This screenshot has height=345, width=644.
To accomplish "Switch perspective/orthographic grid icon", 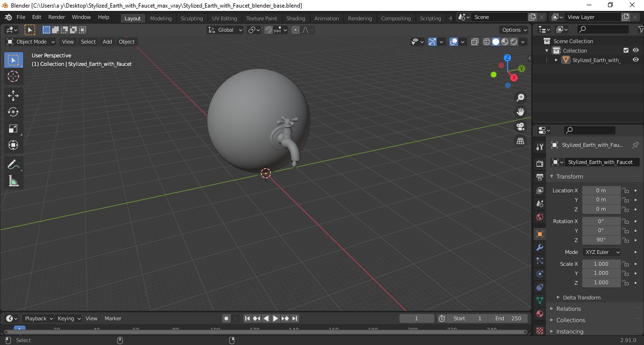I will click(x=520, y=141).
